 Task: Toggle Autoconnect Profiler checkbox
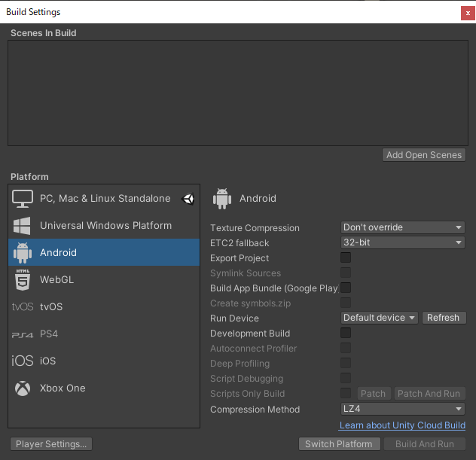coord(346,348)
